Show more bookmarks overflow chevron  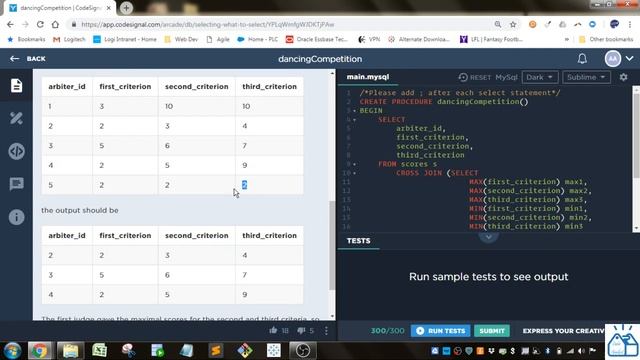coord(567,40)
